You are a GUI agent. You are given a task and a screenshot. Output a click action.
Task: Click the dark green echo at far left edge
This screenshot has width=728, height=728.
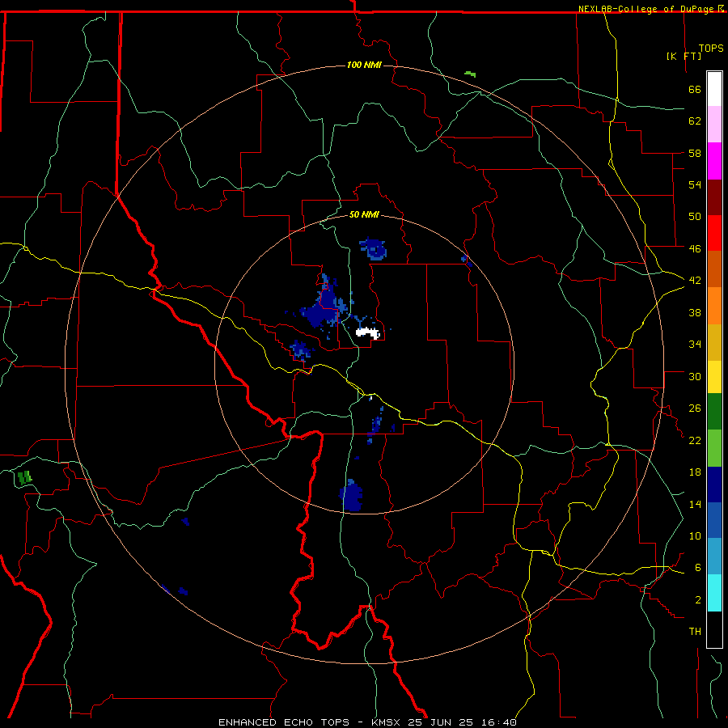24,477
